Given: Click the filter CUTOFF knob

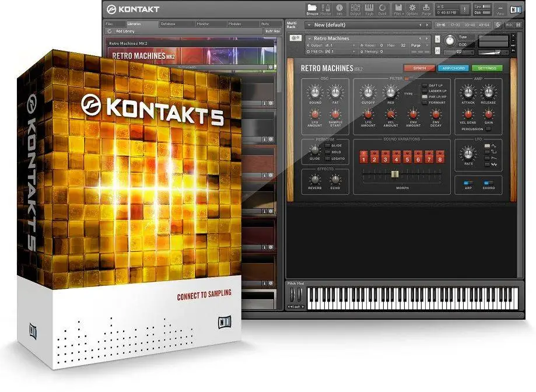Looking at the screenshot, I should coord(368,92).
